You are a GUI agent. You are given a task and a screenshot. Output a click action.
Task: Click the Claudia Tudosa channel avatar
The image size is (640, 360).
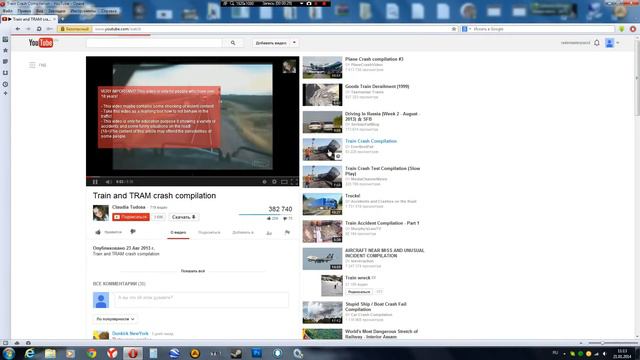coord(101,213)
